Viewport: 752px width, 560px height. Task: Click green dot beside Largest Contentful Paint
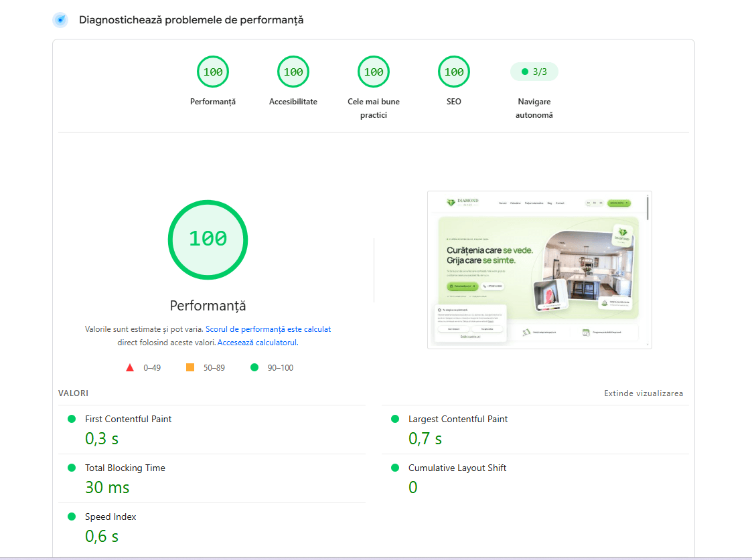click(x=395, y=419)
